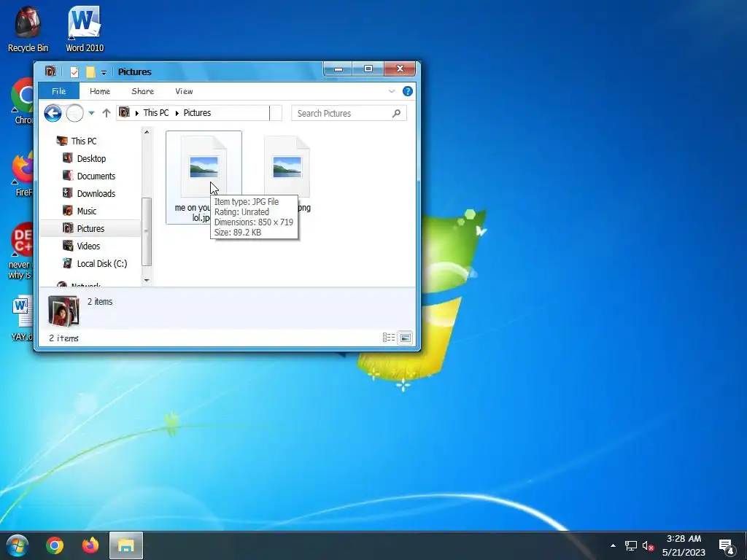This screenshot has height=560, width=747.
Task: Select Desktop in the navigation pane
Action: tap(91, 158)
